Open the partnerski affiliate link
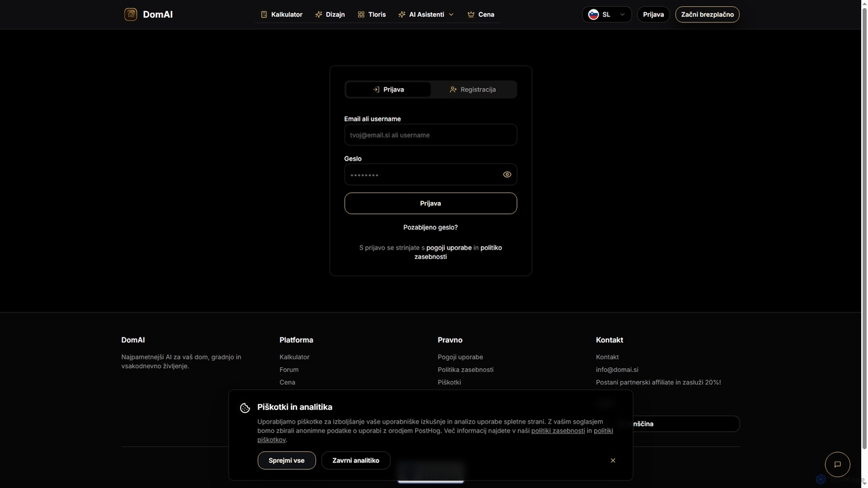 [658, 382]
